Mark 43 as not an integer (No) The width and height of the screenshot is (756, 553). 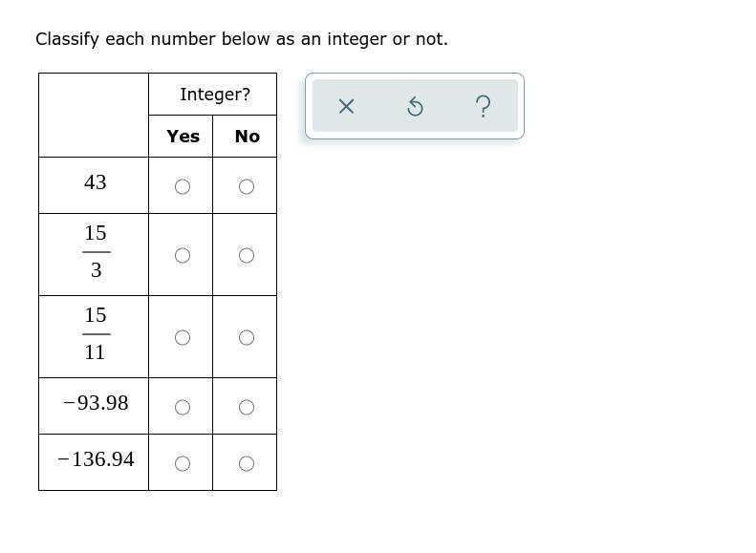point(247,186)
